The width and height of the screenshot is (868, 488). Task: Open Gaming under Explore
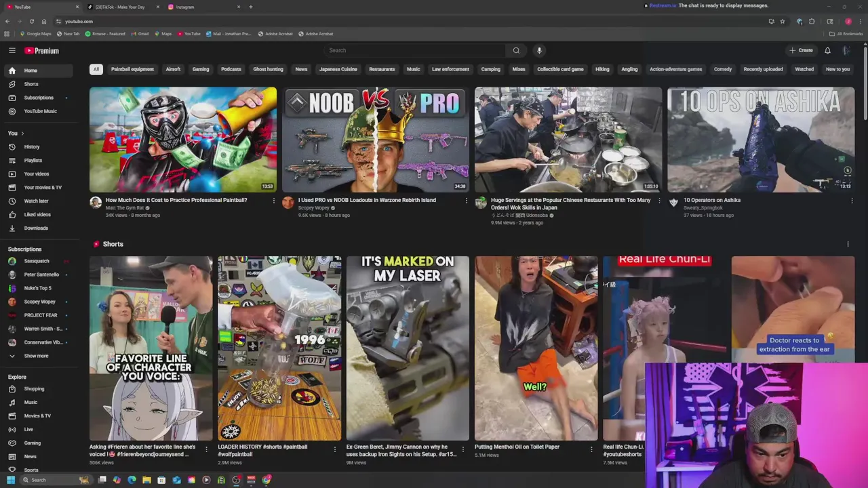tap(39, 443)
